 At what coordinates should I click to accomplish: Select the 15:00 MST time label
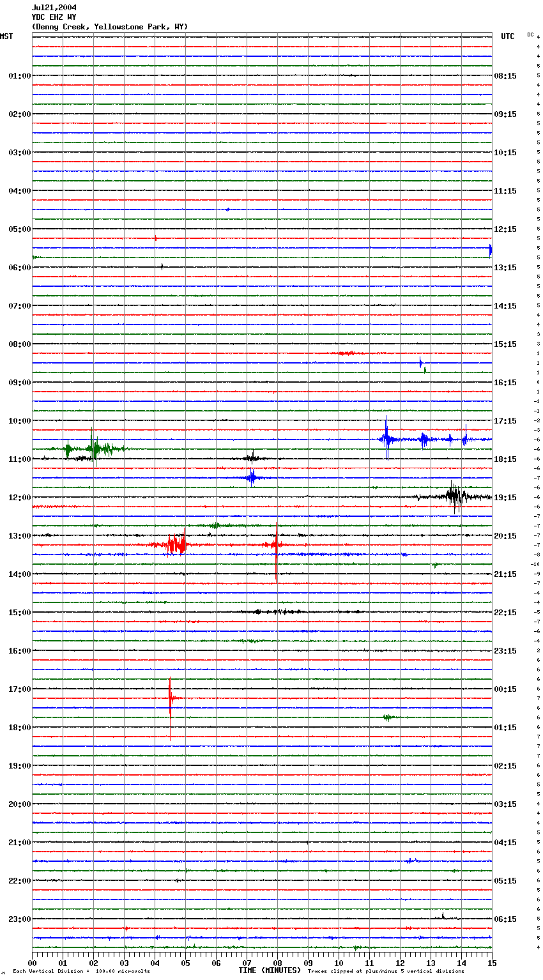click(20, 613)
